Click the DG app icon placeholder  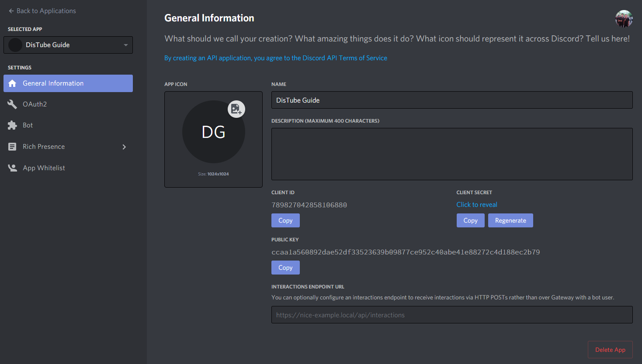click(x=213, y=132)
